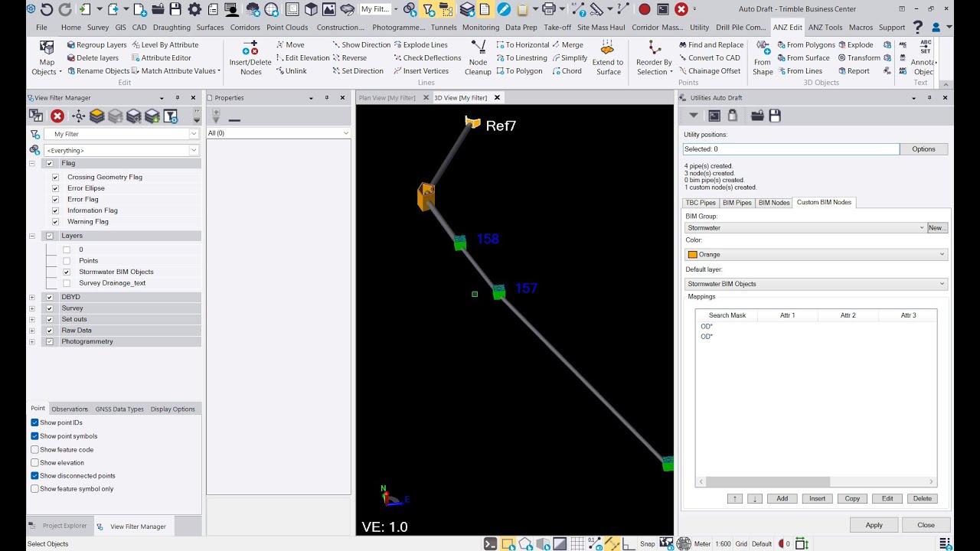Viewport: 980px width, 551px height.
Task: Click the To Polygon lines tool
Action: (518, 70)
